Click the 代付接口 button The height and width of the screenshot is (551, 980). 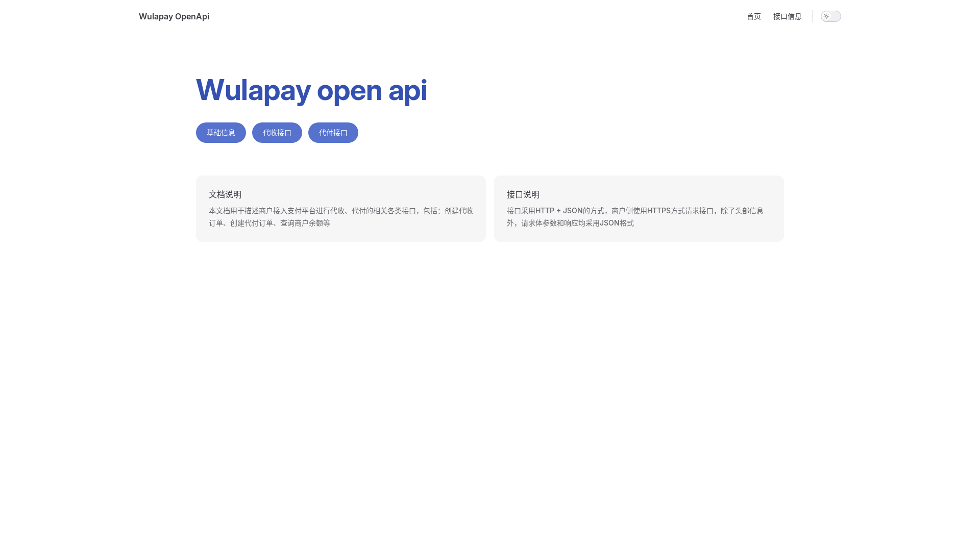[x=333, y=133]
